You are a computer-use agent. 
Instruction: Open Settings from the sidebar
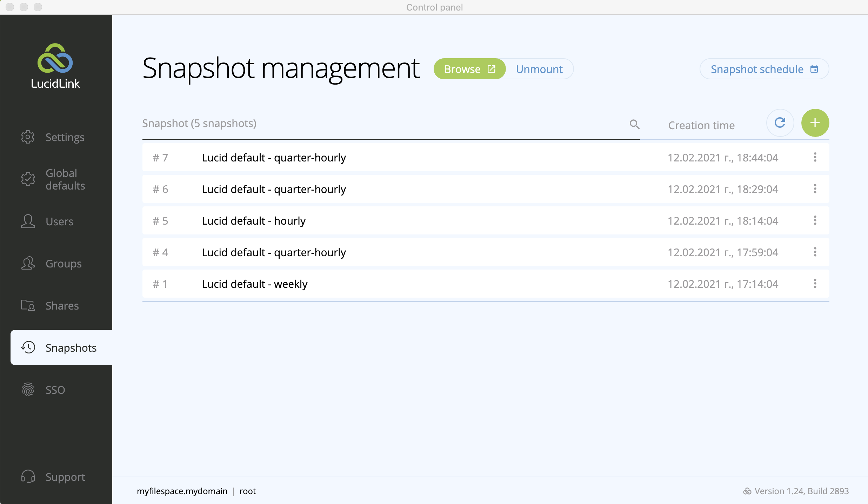pyautogui.click(x=65, y=137)
